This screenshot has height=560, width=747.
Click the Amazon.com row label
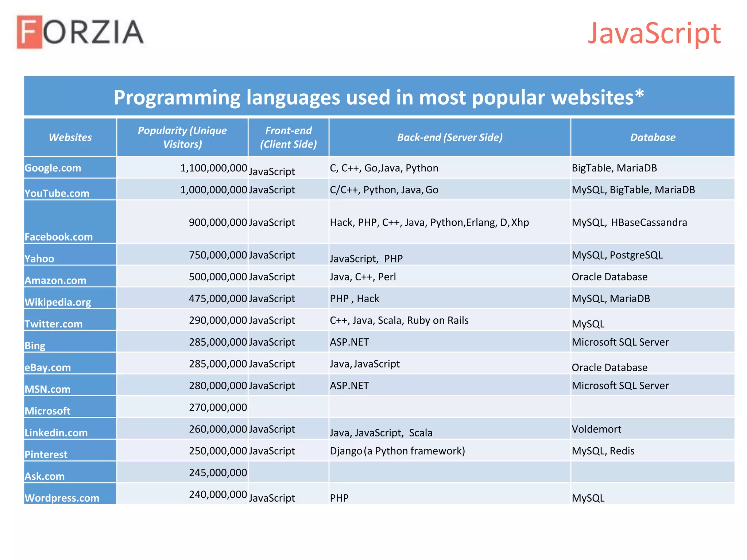pyautogui.click(x=55, y=281)
